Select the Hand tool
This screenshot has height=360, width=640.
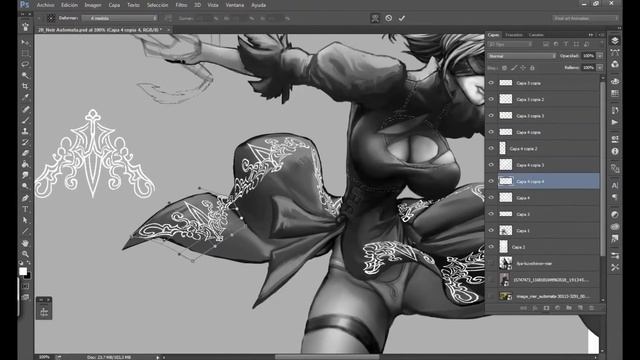coord(25,243)
